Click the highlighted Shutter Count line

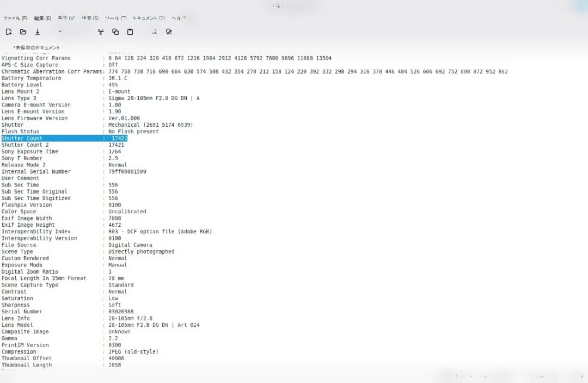click(64, 138)
